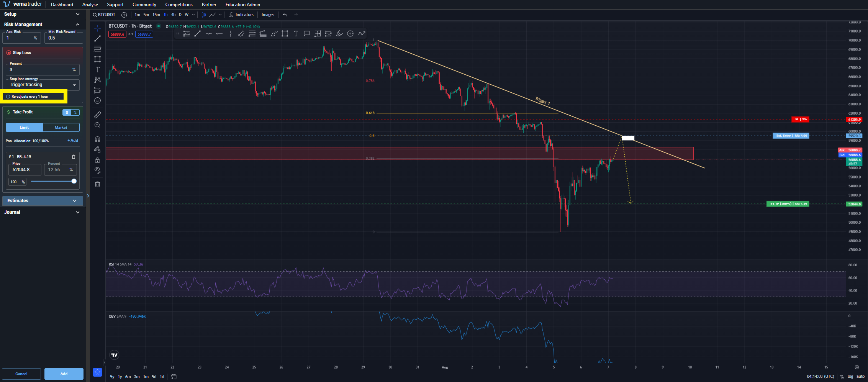Viewport: 868px width, 382px height.
Task: Activate the zoom-in magnifier tool
Action: pyautogui.click(x=97, y=125)
